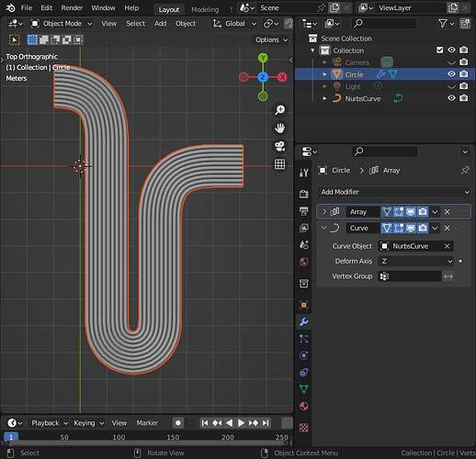Viewport: 476px width, 459px height.
Task: Collapse the Collection tree item
Action: tap(312, 50)
